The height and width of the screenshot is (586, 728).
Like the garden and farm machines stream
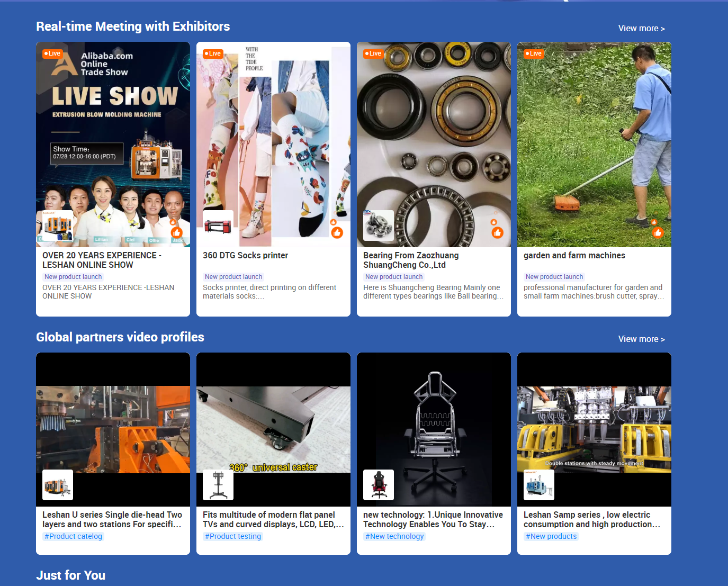click(658, 232)
